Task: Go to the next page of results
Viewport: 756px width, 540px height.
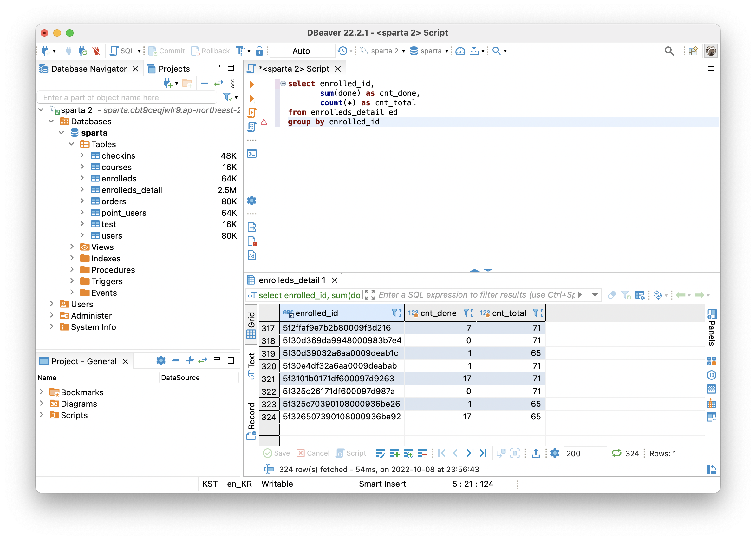Action: pos(469,453)
